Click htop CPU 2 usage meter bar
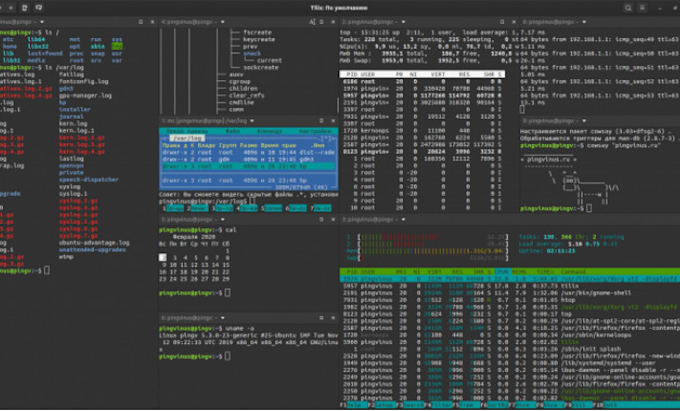This screenshot has width=680, height=411. (432, 244)
